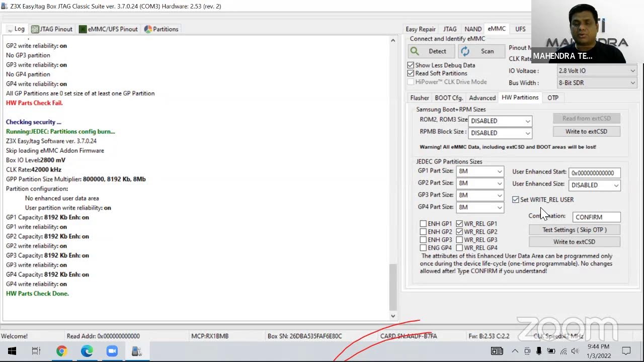Open the IO Voltage dropdown
The width and height of the screenshot is (644, 362).
coord(597,71)
